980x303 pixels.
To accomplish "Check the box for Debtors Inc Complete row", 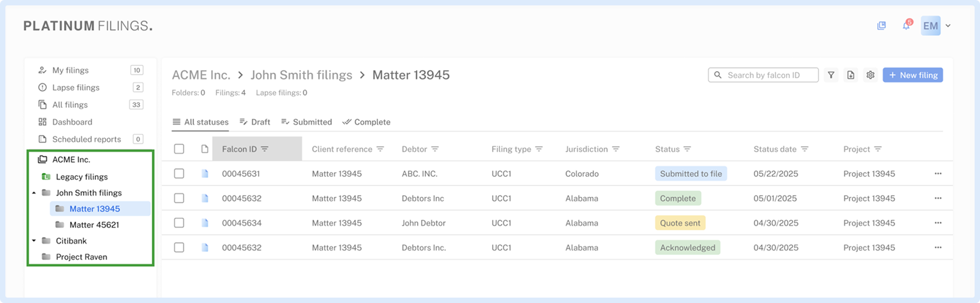I will tap(179, 198).
